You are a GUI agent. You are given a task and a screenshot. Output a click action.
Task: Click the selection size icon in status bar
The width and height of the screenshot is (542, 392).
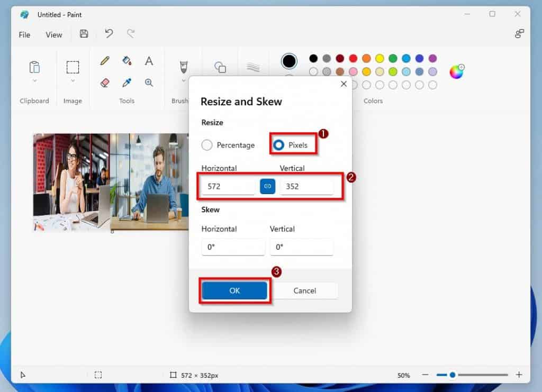pos(98,375)
